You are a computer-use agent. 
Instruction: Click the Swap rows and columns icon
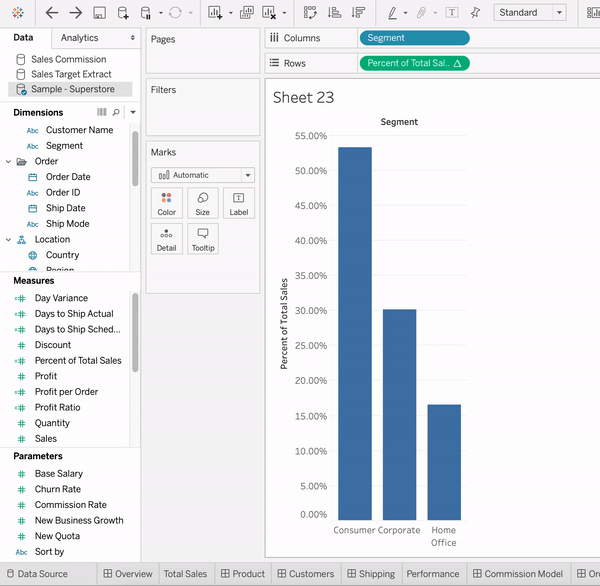pyautogui.click(x=310, y=13)
